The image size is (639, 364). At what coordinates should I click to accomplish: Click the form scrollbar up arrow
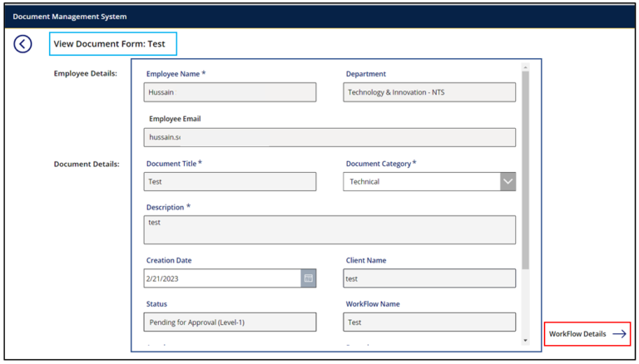(x=525, y=67)
